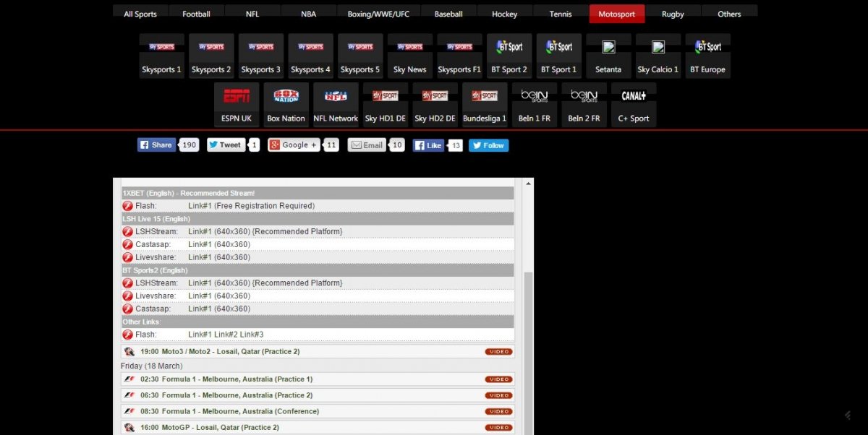Screen dimensions: 868x435
Task: Expand 16:00 MotoGP Losail Practice 2
Action: click(318, 427)
